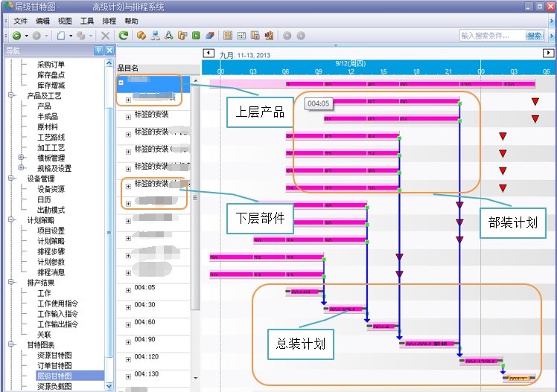Click navigation panel scrollbar up arrow
This screenshot has height=392, width=557.
[x=109, y=62]
